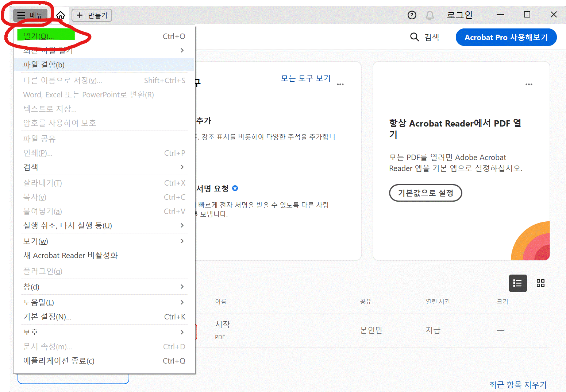Click 공유 column header
Screen dimensions: 566x392
[365, 302]
